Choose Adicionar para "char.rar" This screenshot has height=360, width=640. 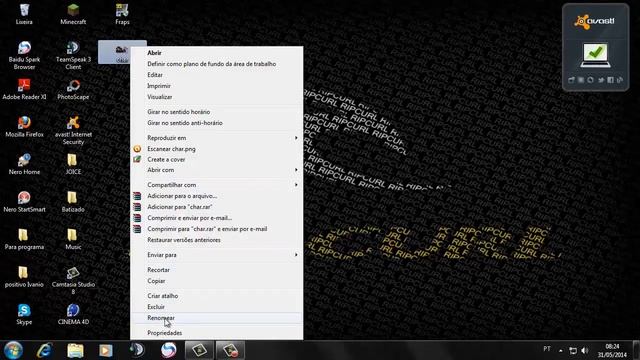coord(217,207)
